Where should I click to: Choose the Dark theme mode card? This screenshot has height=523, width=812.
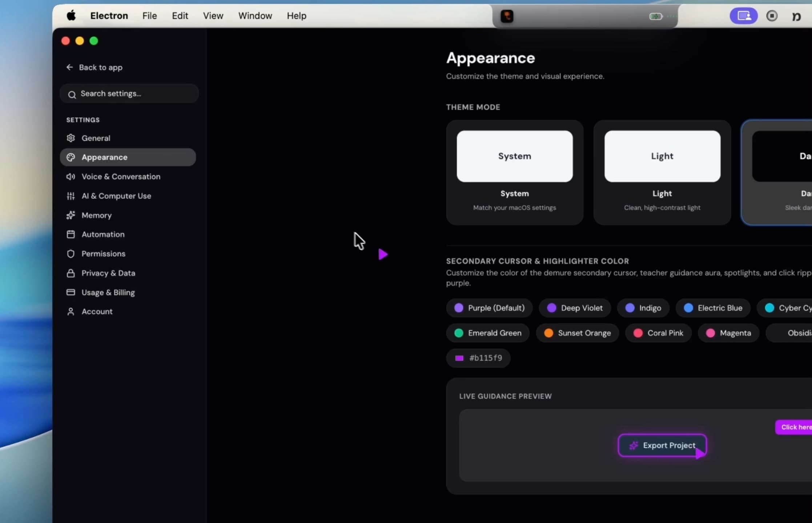[777, 173]
